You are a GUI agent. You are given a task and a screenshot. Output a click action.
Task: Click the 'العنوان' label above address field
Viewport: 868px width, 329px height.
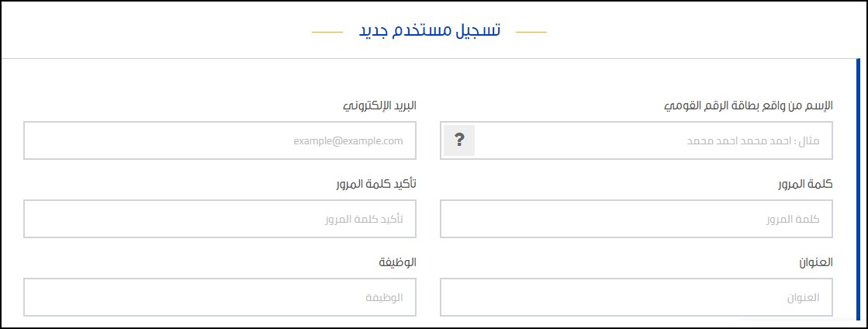[x=815, y=262]
